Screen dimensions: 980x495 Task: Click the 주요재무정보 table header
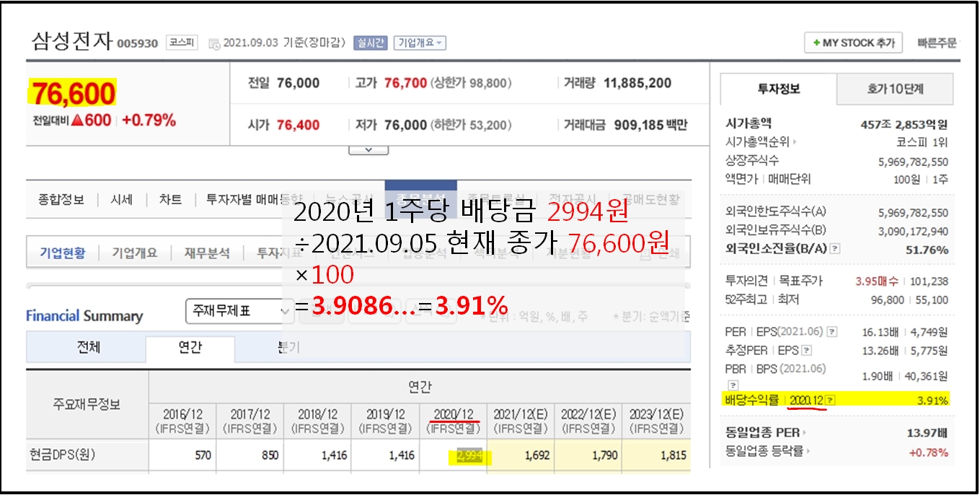[87, 404]
